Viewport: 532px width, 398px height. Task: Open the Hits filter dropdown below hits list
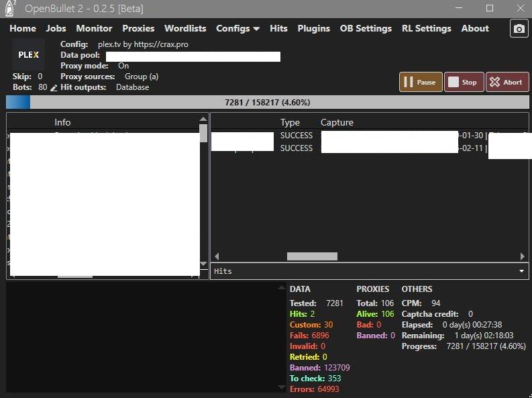(370, 271)
